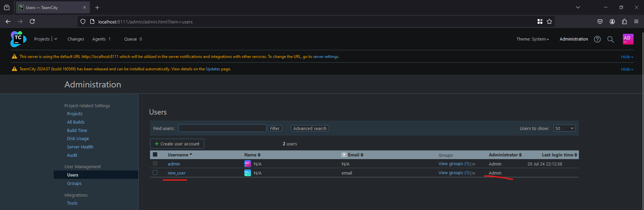Open the help question mark icon
This screenshot has width=644, height=210.
pyautogui.click(x=597, y=39)
